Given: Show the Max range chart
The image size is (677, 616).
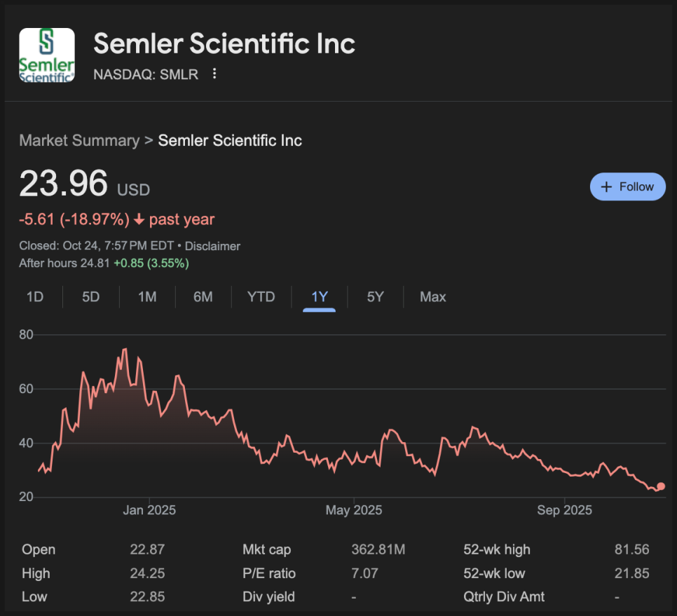Looking at the screenshot, I should [x=433, y=296].
